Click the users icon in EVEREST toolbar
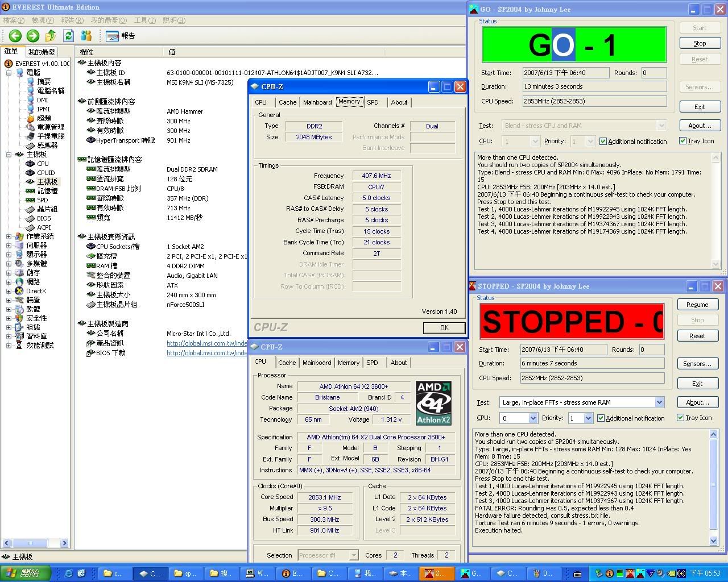 click(x=86, y=36)
